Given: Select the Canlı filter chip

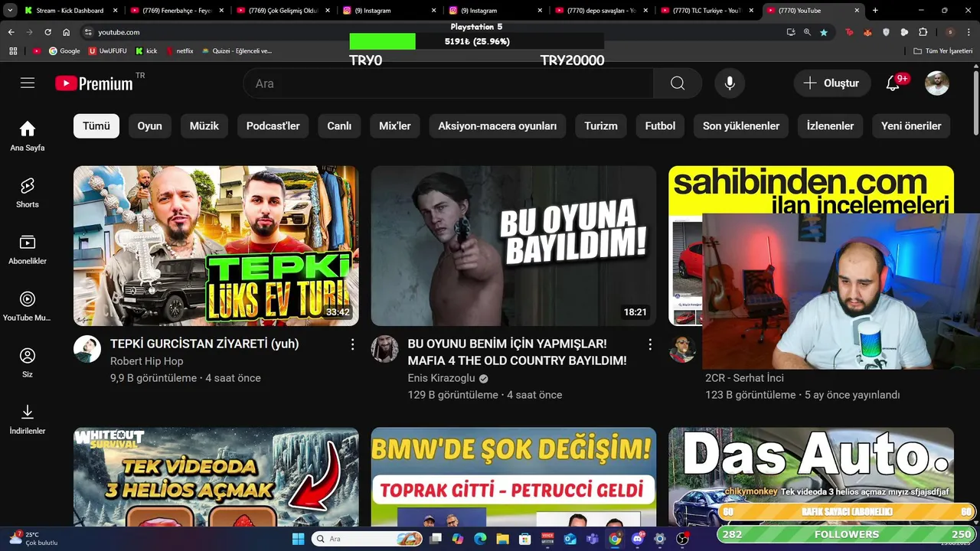Looking at the screenshot, I should pos(339,126).
